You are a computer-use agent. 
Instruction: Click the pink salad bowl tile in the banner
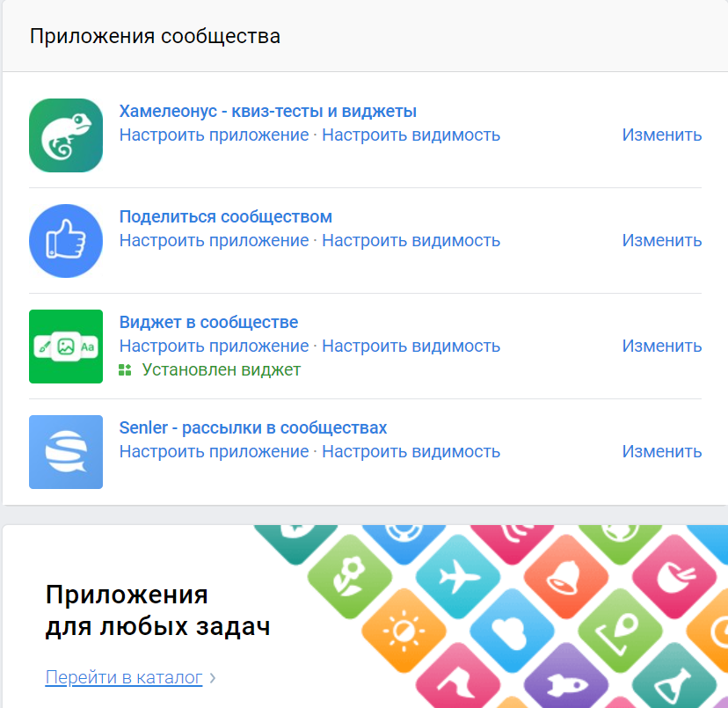tap(674, 577)
